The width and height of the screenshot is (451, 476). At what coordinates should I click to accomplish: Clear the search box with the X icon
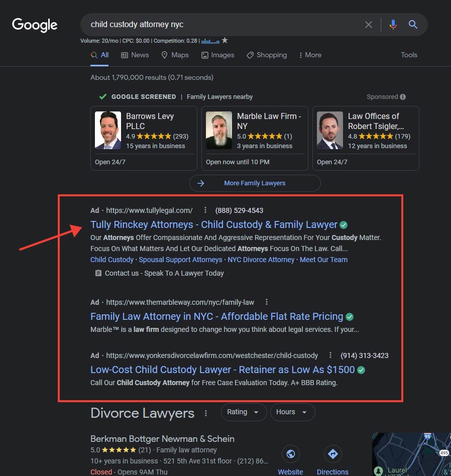[x=369, y=25]
